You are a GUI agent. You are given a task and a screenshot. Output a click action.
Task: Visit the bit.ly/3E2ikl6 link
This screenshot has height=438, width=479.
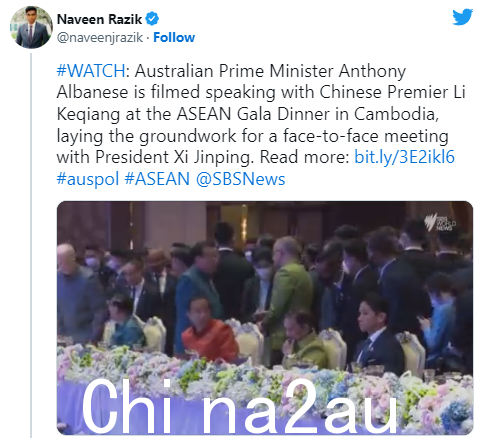pyautogui.click(x=404, y=157)
